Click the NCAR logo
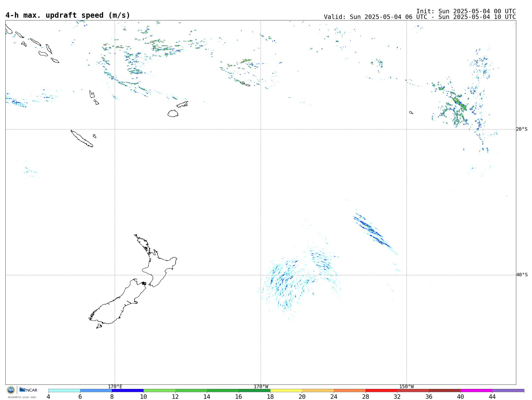Image resolution: width=532 pixels, height=400 pixels. (x=28, y=390)
